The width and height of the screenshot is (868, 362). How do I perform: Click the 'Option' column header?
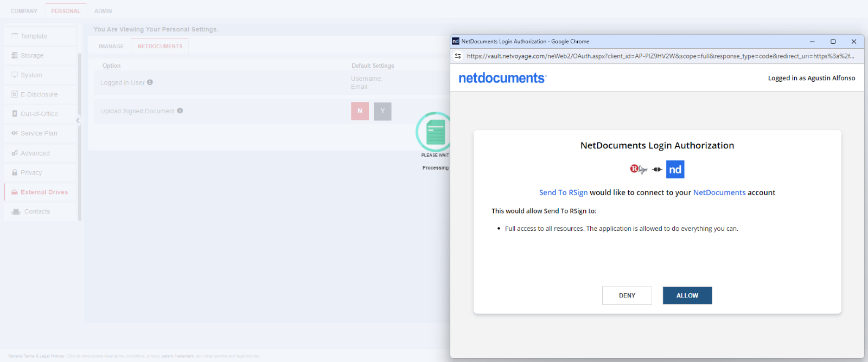pyautogui.click(x=112, y=66)
